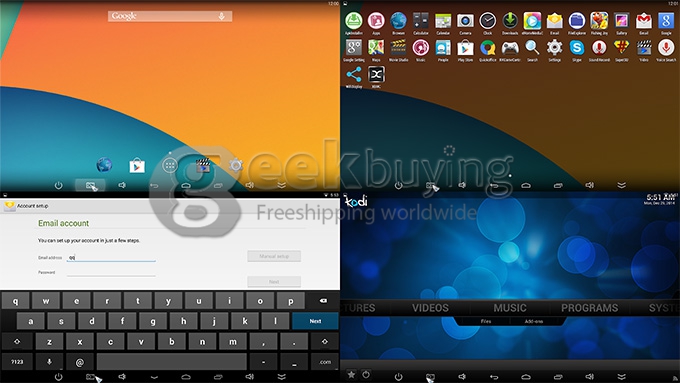The height and width of the screenshot is (383, 680).
Task: Select MUSIC in the Kodi menu
Action: pyautogui.click(x=510, y=308)
